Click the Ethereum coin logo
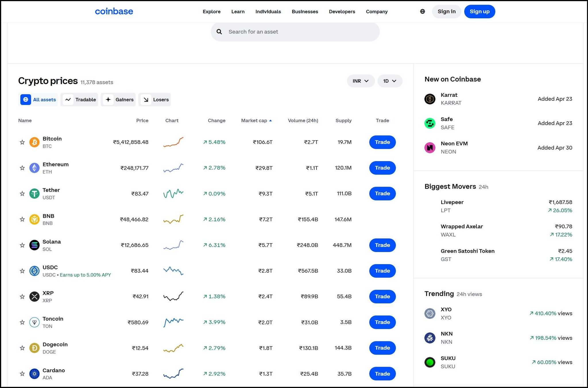The image size is (588, 388). [34, 168]
